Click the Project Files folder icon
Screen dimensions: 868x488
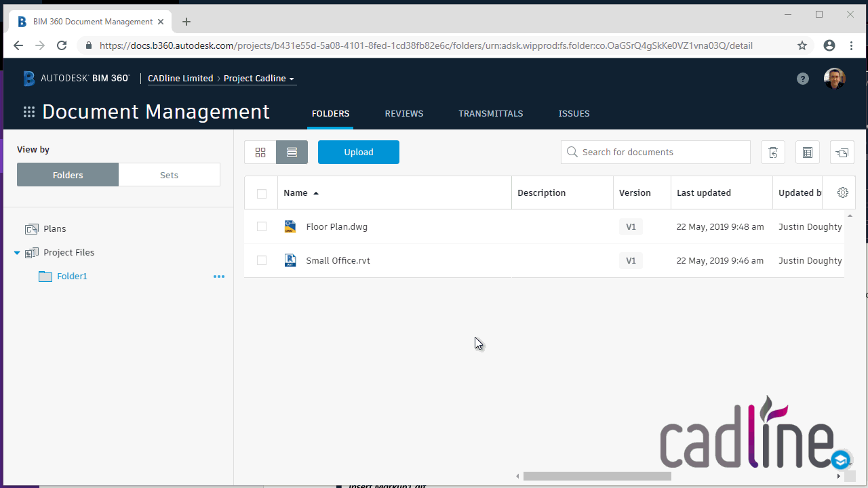click(x=32, y=253)
